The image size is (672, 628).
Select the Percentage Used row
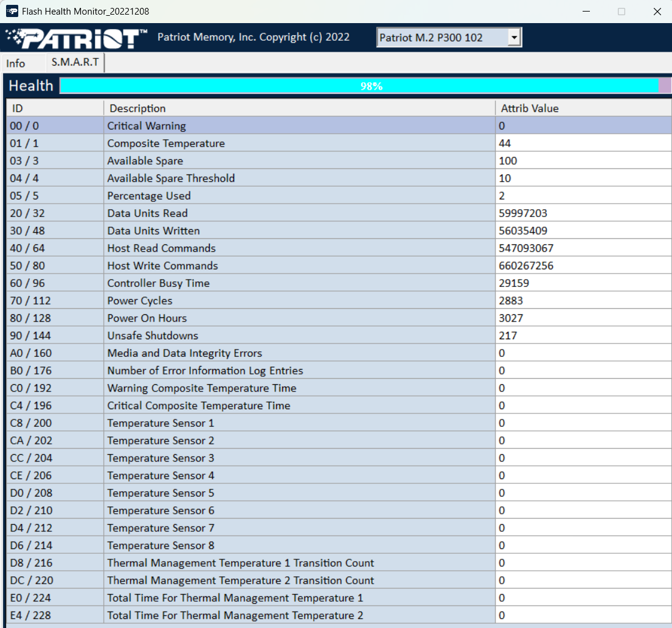(339, 196)
